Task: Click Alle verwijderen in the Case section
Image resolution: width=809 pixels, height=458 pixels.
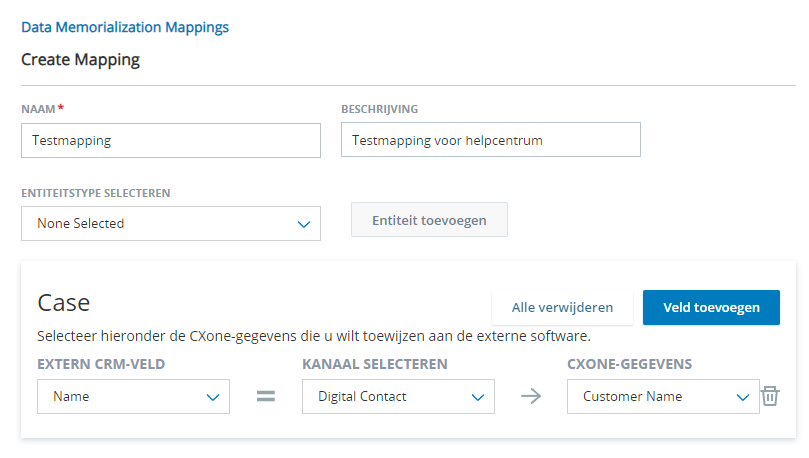Action: (x=562, y=307)
